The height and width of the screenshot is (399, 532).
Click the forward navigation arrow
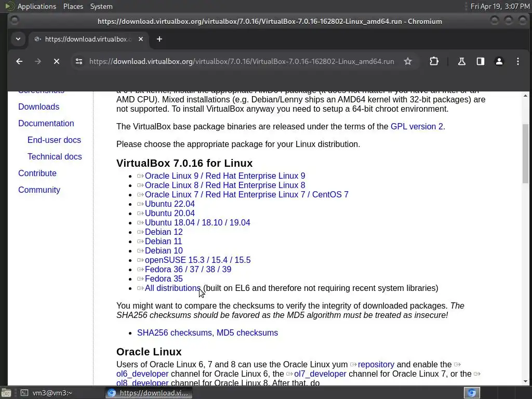pos(38,61)
